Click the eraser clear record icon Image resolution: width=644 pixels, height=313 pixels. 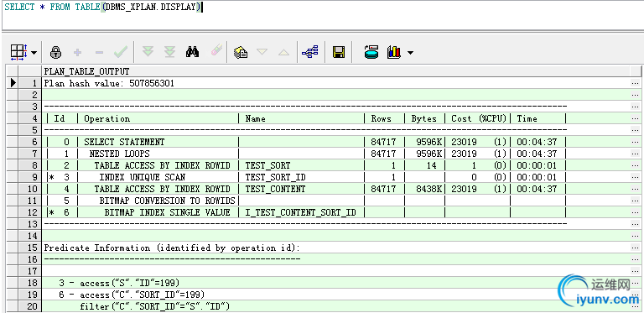coord(216,50)
